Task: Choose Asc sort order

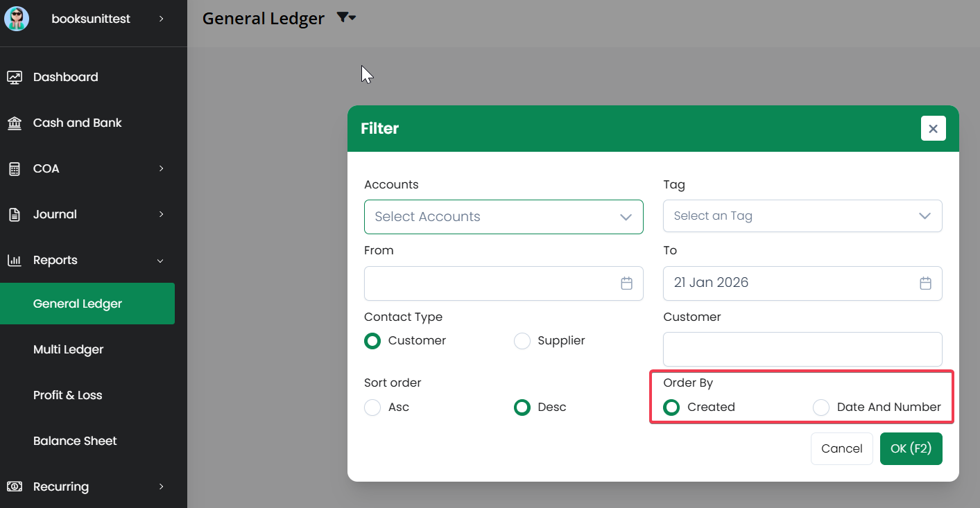Action: [372, 408]
